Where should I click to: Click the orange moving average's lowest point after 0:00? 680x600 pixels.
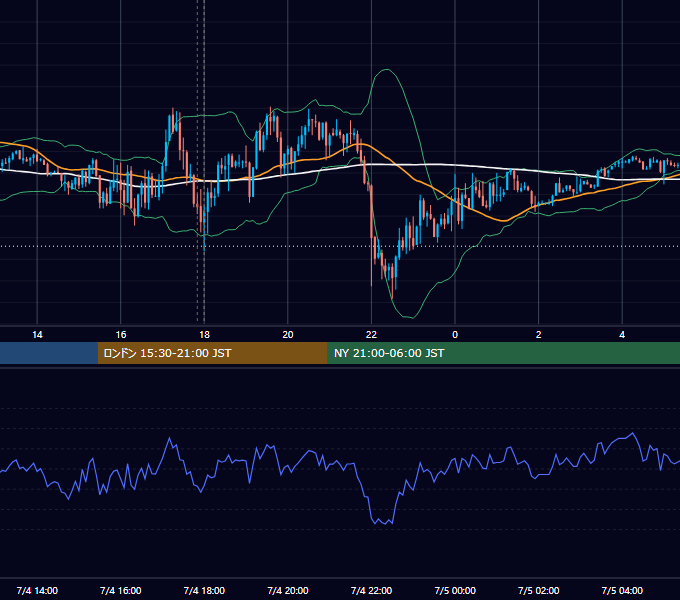point(504,221)
